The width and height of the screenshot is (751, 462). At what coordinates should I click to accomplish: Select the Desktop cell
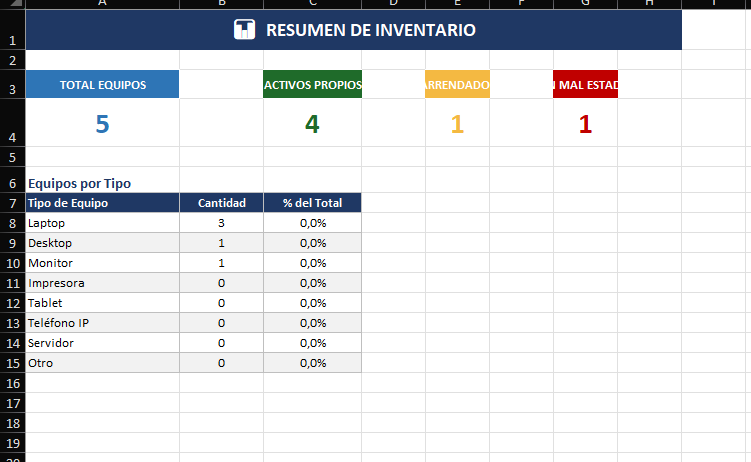tap(102, 243)
